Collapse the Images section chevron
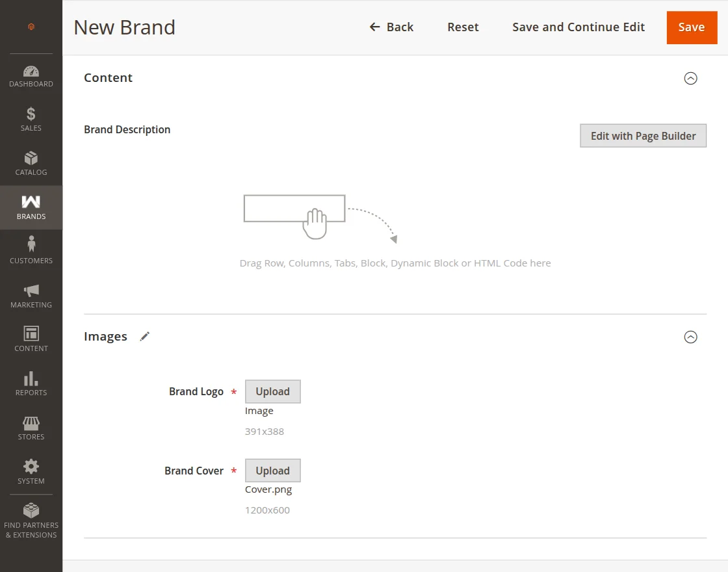Image resolution: width=728 pixels, height=572 pixels. [690, 337]
